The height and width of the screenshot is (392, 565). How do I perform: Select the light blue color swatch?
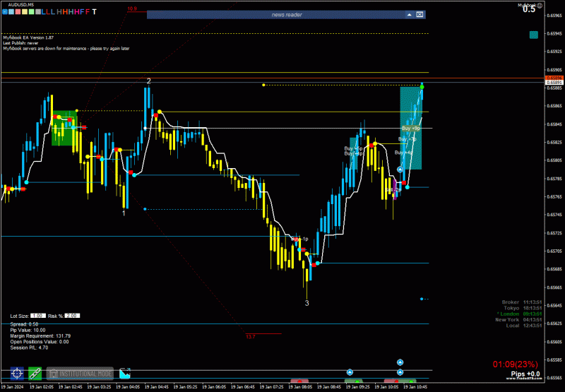click(11, 12)
